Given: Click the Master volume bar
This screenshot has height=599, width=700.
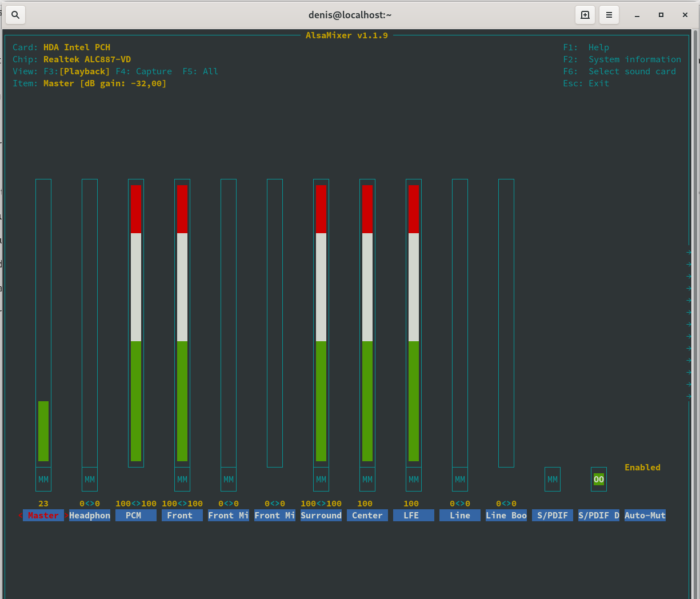Looking at the screenshot, I should tap(43, 323).
